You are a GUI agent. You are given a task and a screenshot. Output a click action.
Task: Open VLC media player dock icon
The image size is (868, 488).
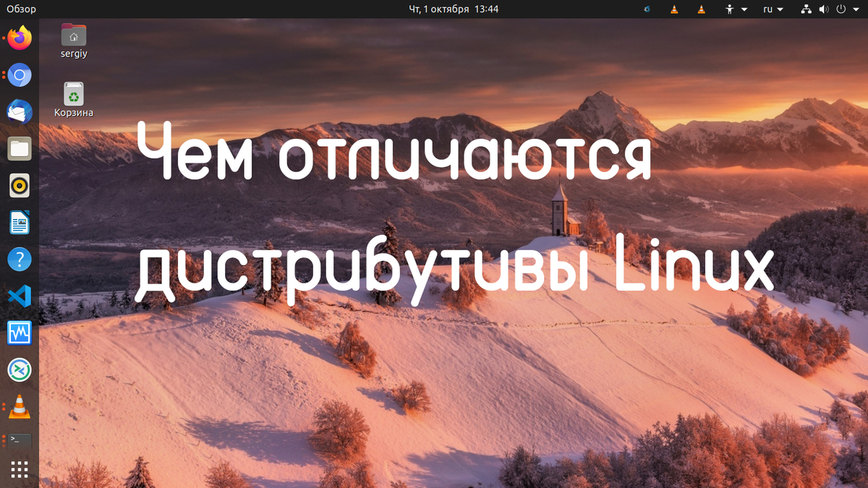[20, 407]
